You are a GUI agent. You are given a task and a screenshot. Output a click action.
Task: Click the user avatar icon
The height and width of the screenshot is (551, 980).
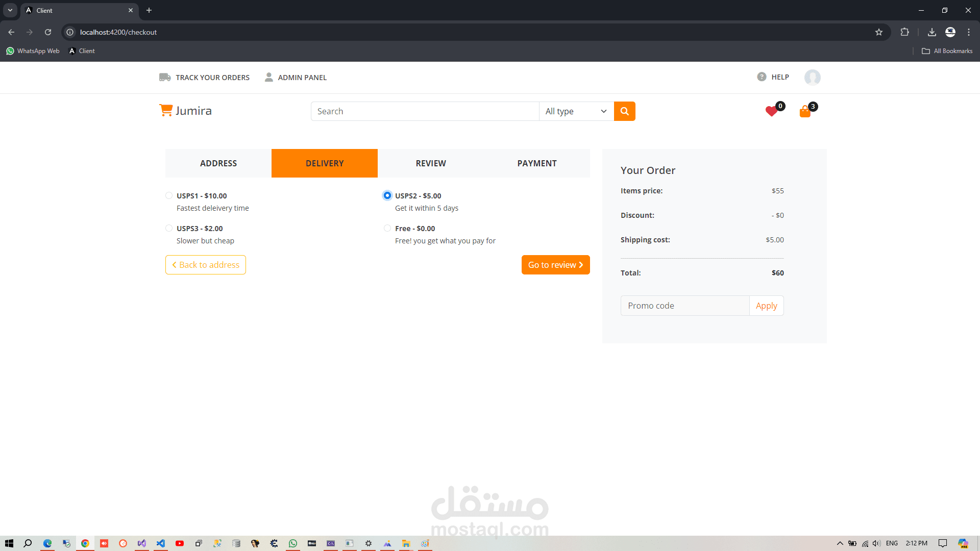click(x=812, y=78)
